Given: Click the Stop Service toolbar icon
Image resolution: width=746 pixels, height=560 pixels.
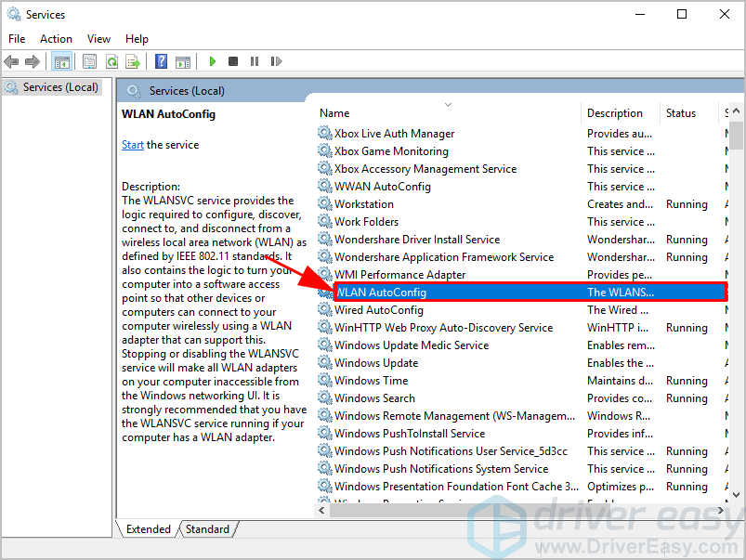Looking at the screenshot, I should point(233,62).
